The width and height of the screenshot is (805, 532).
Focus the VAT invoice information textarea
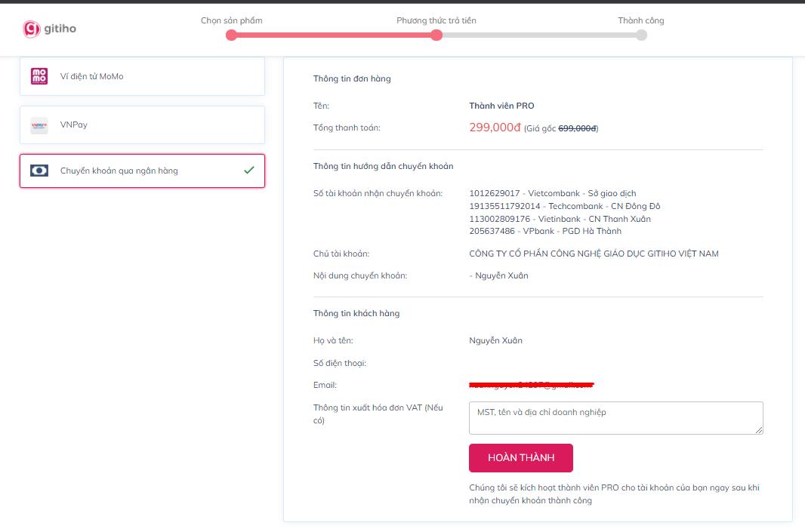coord(615,418)
